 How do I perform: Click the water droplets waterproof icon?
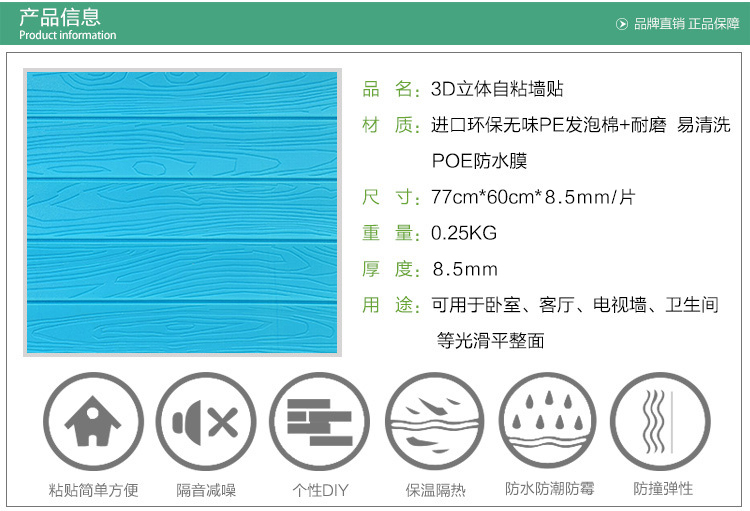pyautogui.click(x=548, y=423)
